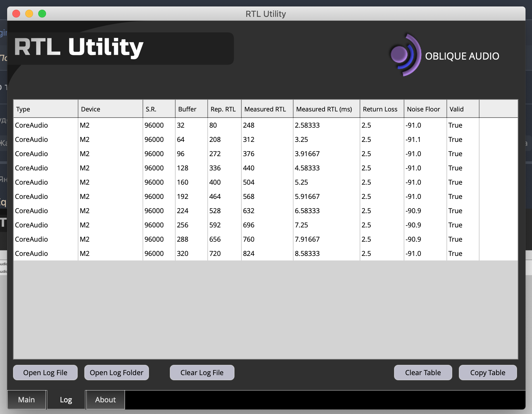Click noise floor value -91.1
The image size is (532, 414).
(425, 139)
